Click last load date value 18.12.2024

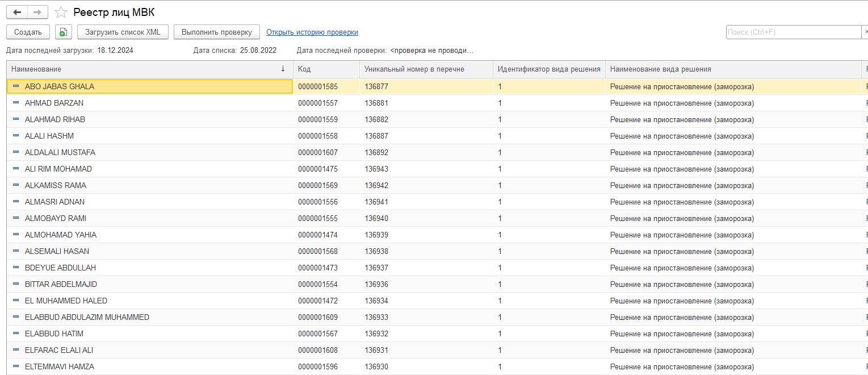115,50
